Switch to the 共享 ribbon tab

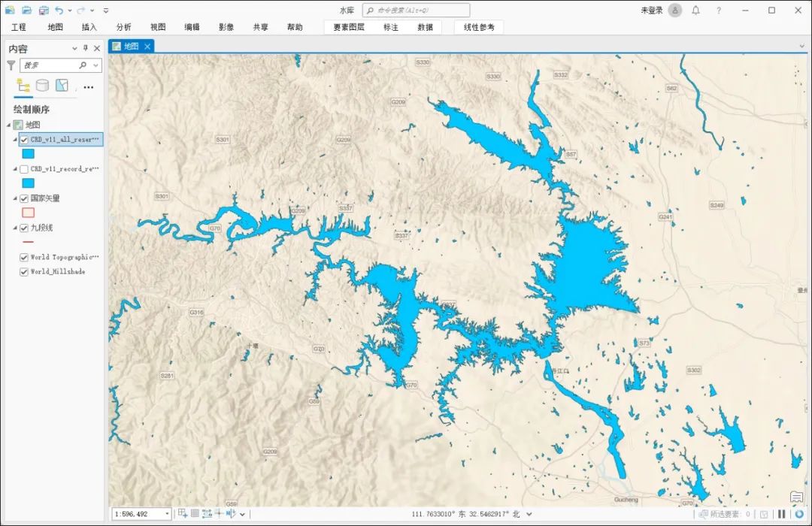pyautogui.click(x=260, y=27)
